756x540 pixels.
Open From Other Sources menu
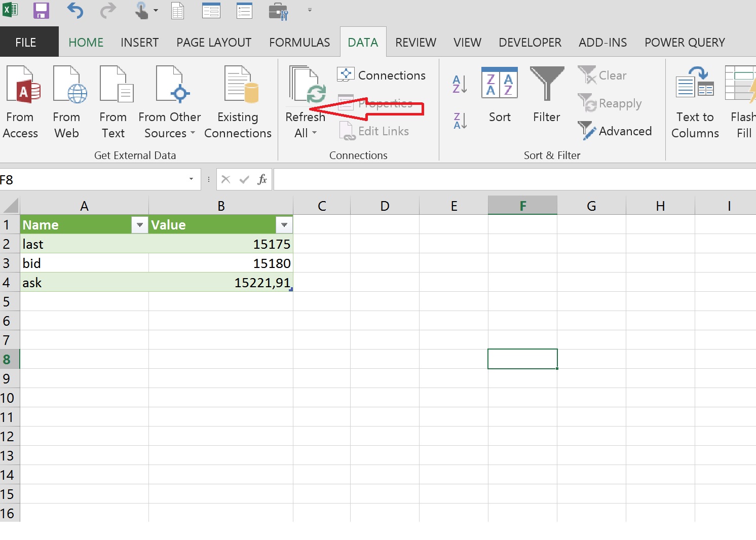pyautogui.click(x=170, y=103)
